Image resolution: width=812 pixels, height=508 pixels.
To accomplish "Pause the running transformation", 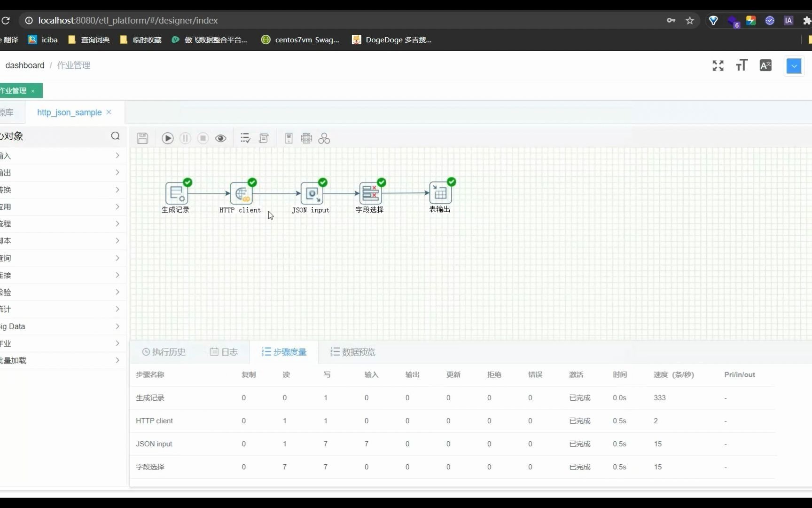I will (x=185, y=138).
